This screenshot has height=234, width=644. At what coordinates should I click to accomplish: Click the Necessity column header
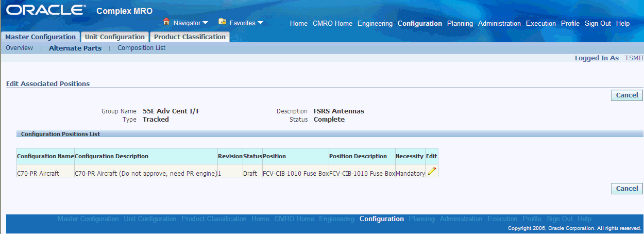[x=410, y=156]
